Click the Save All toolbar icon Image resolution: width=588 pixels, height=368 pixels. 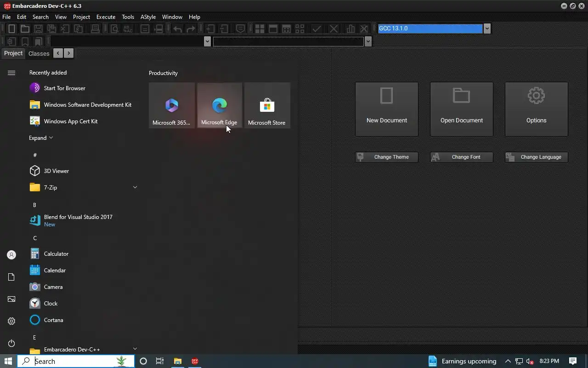(x=52, y=29)
